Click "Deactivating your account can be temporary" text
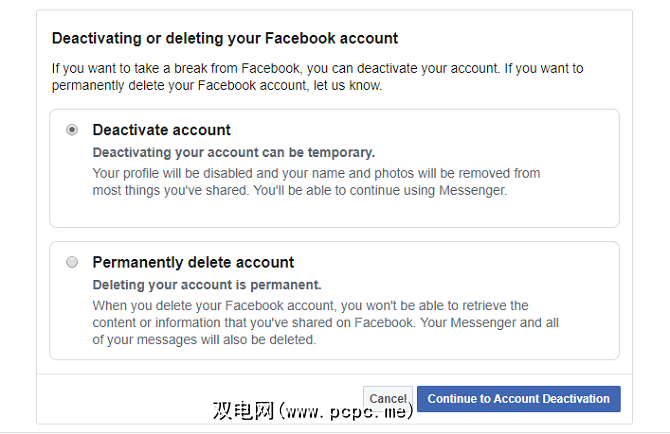The width and height of the screenshot is (670, 434). [233, 153]
